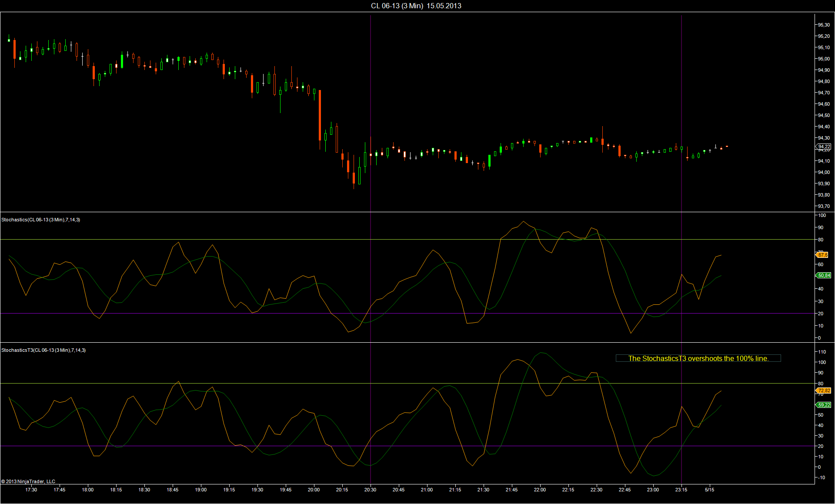The height and width of the screenshot is (504, 835).
Task: Click the green 59,22 value tag
Action: click(824, 405)
